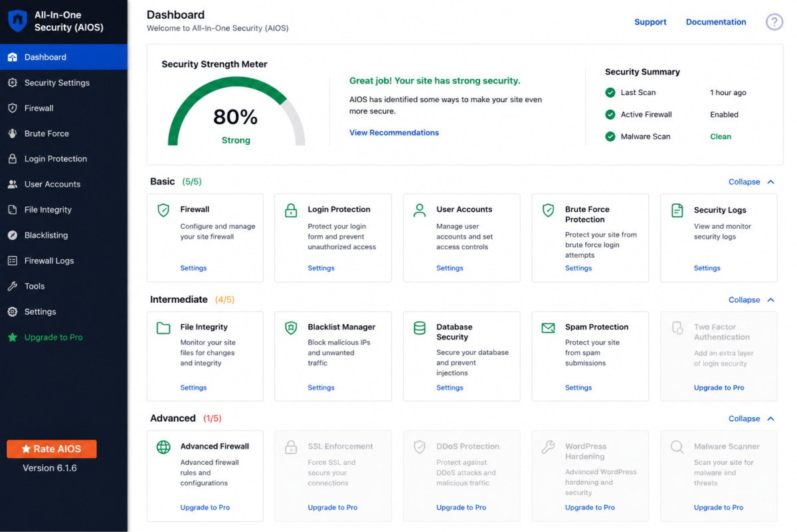This screenshot has width=797, height=532.
Task: Click Upgrade to Pro on Two Factor Authentication
Action: [x=719, y=388]
